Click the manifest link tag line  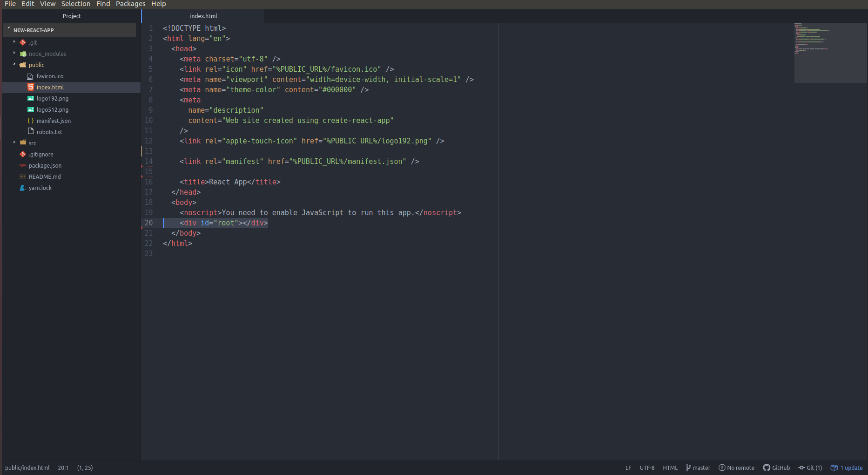click(299, 161)
